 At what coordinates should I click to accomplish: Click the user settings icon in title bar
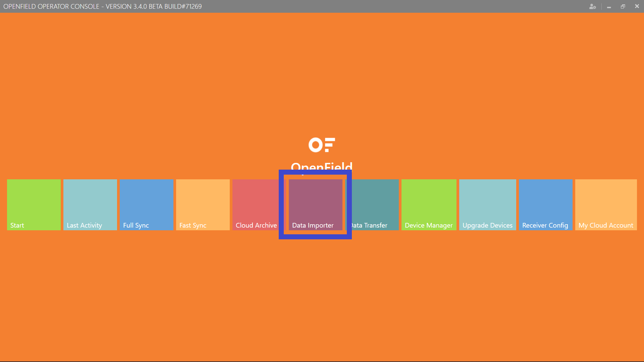593,6
